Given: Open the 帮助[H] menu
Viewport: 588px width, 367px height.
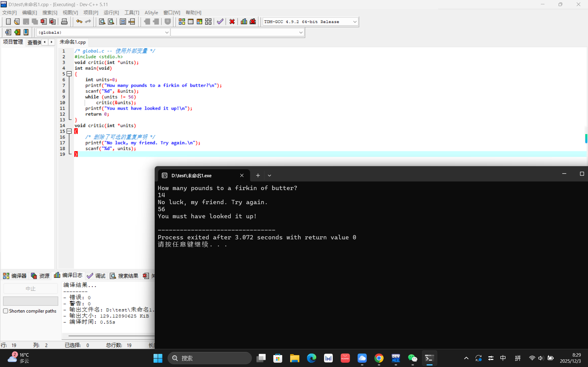Looking at the screenshot, I should 193,13.
